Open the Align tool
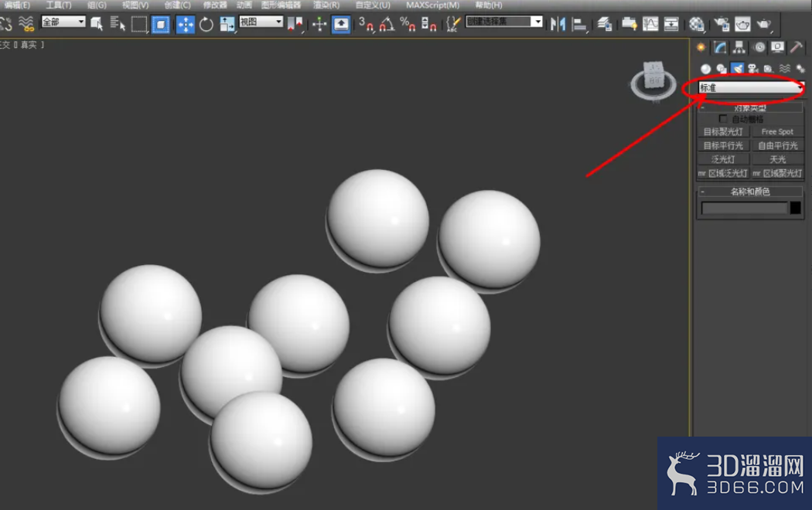Screen dimensions: 812x510 [x=579, y=24]
